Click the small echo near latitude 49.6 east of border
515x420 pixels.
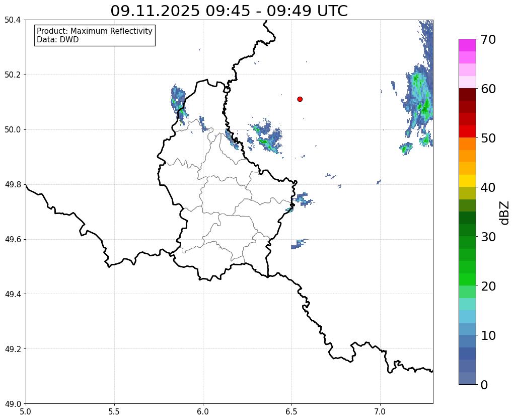(299, 244)
